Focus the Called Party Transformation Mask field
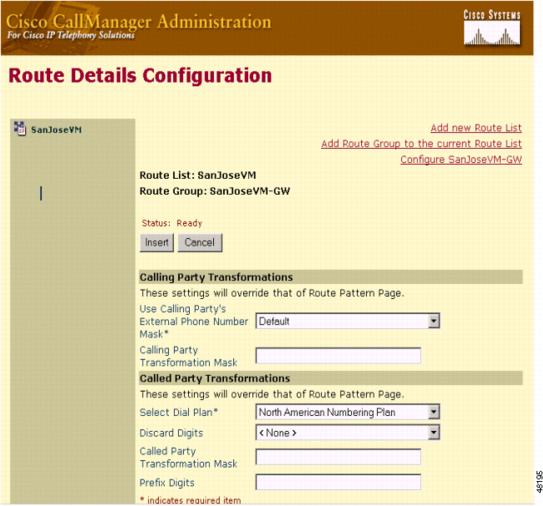The image size is (543, 506). click(x=338, y=456)
